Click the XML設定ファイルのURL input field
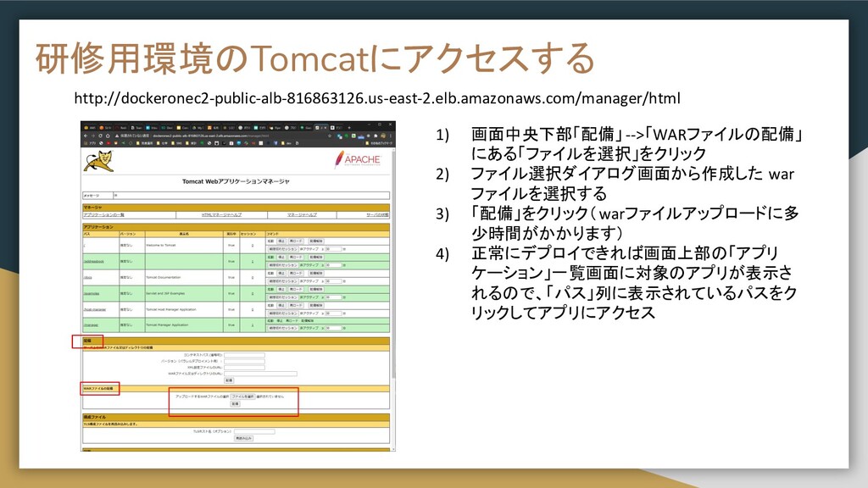The width and height of the screenshot is (868, 488). pos(245,368)
